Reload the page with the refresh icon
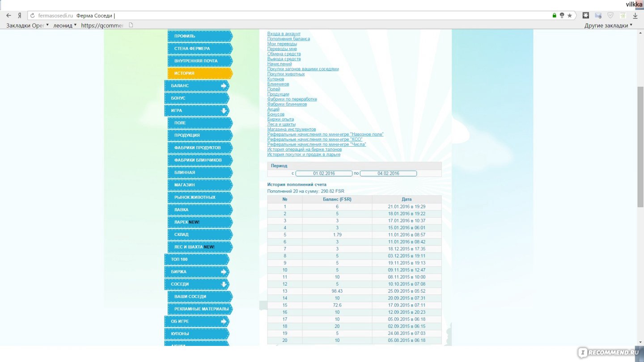 click(x=32, y=15)
